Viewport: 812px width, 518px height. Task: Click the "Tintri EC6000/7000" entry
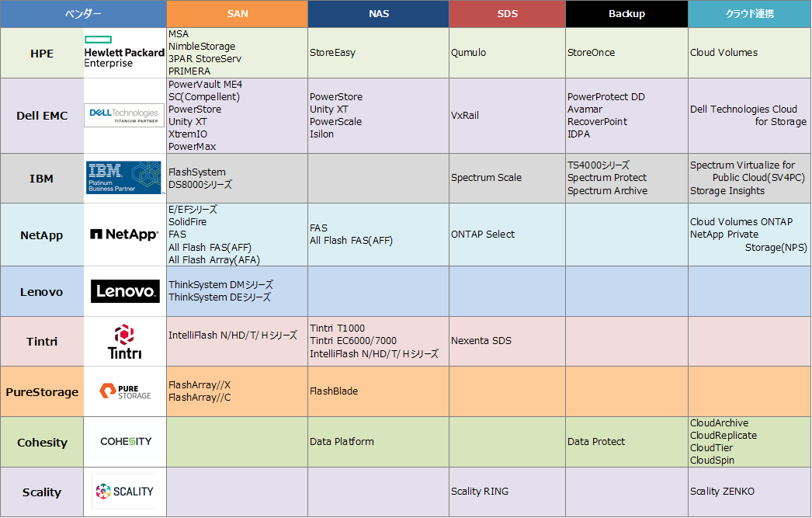[353, 341]
